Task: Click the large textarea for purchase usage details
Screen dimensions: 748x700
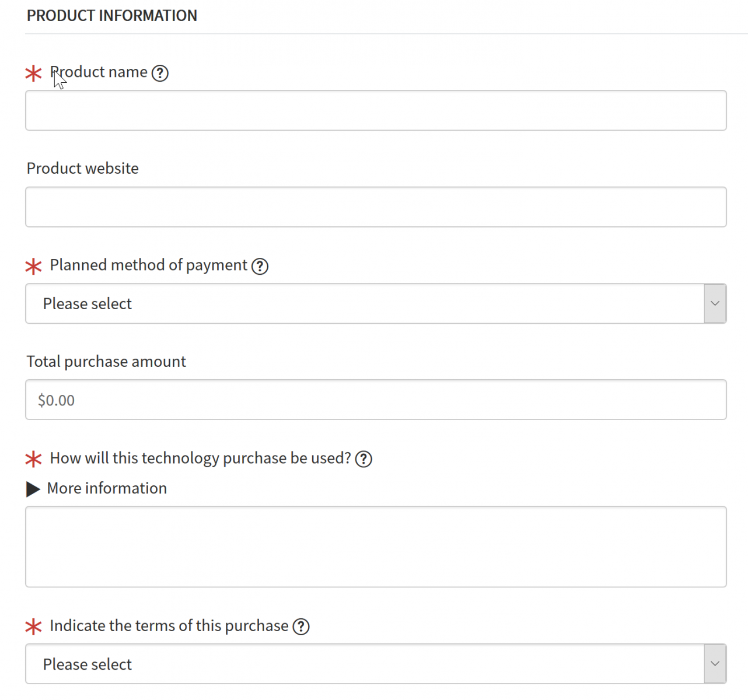Action: tap(376, 547)
